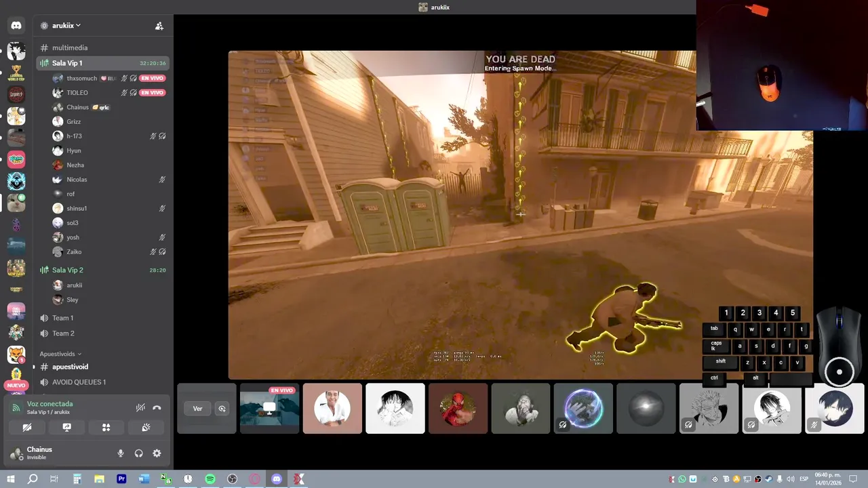The image size is (868, 488).
Task: Open the Windows Start menu
Action: [11, 479]
